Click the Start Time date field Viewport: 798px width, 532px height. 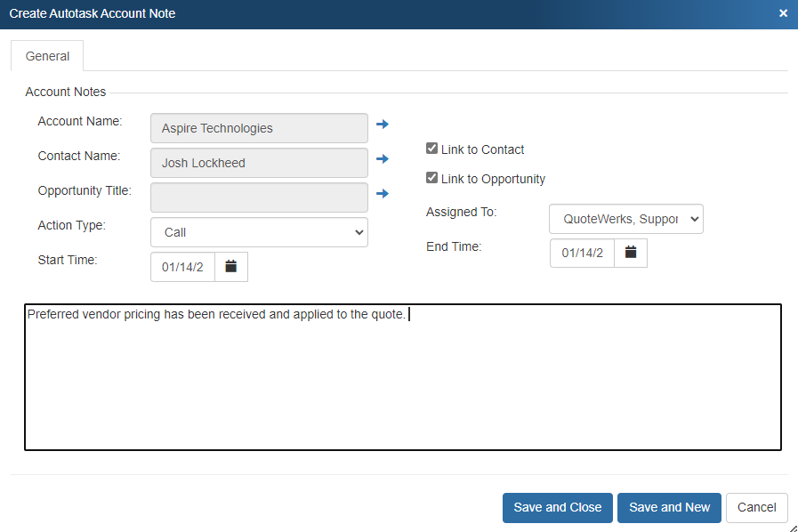tap(183, 267)
